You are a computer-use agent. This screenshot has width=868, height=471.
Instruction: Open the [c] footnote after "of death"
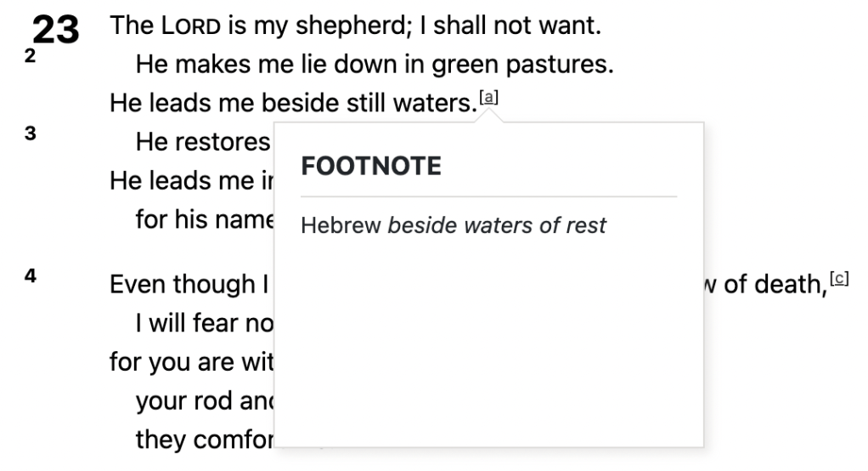839,278
